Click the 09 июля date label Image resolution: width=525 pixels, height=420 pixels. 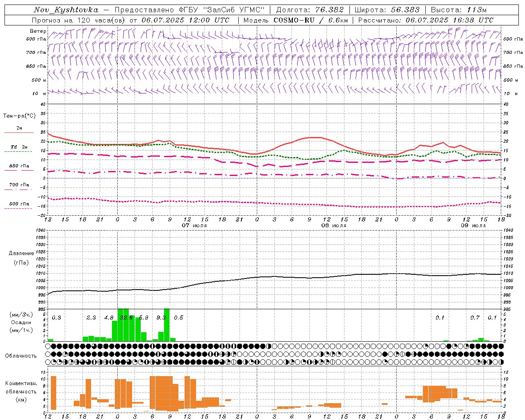(473, 226)
